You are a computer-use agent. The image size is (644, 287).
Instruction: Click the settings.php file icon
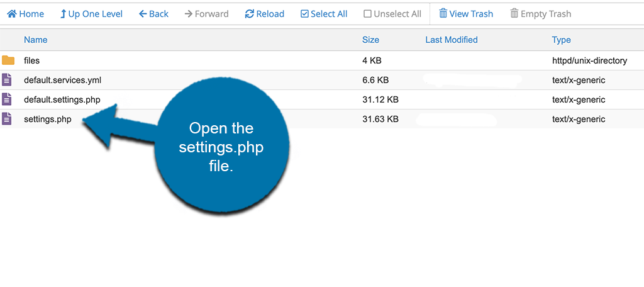[7, 119]
